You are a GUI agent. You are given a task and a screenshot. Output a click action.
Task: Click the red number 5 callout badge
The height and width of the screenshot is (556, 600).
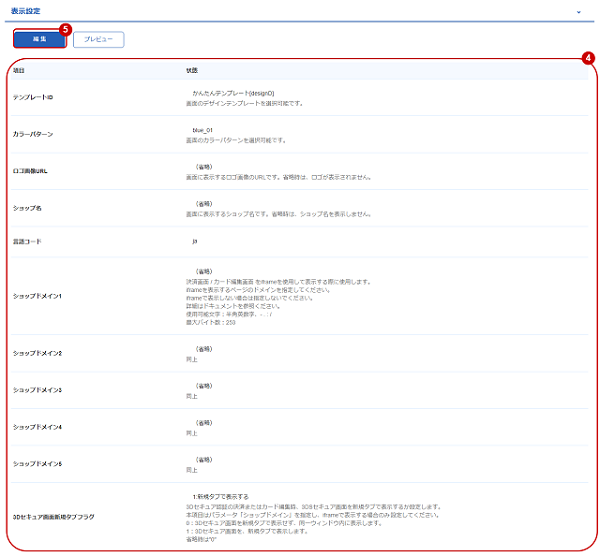click(65, 29)
